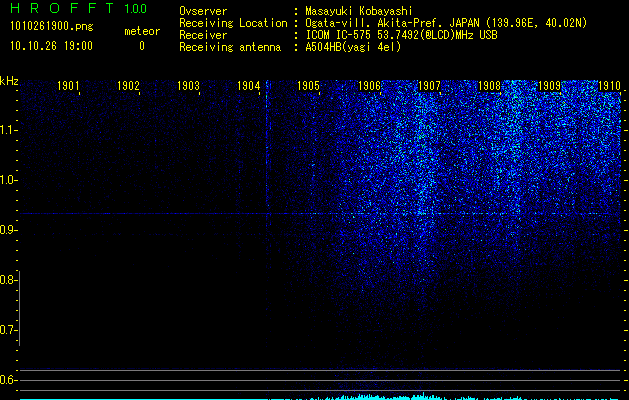Image resolution: width=629 pixels, height=400 pixels.
Task: Click the 1906 time marker
Action: [369, 86]
